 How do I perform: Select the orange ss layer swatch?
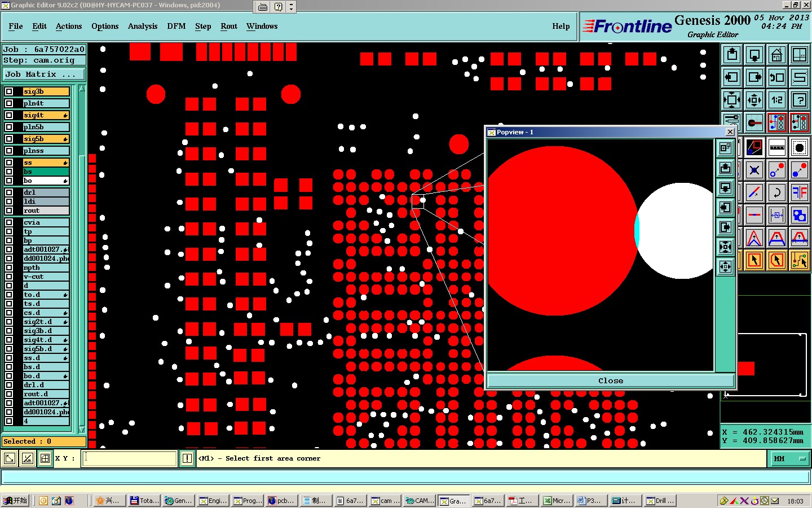46,163
